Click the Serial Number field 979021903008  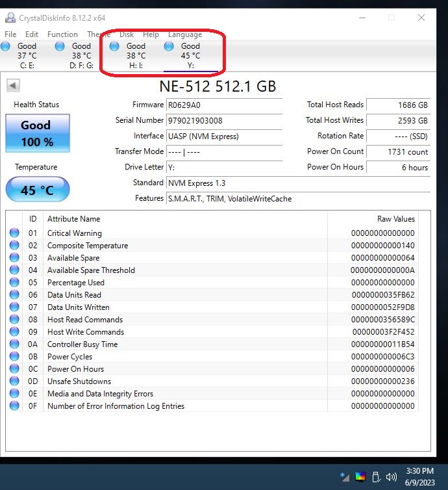click(x=224, y=121)
